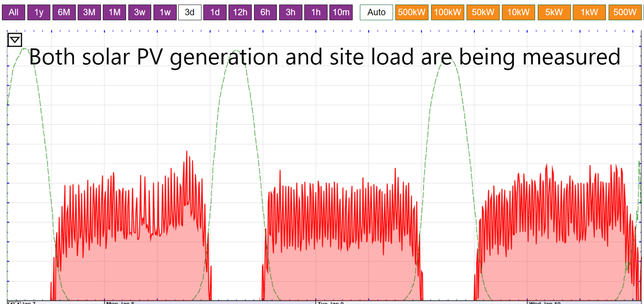Show the last 12h of data
644x304 pixels.
click(240, 12)
